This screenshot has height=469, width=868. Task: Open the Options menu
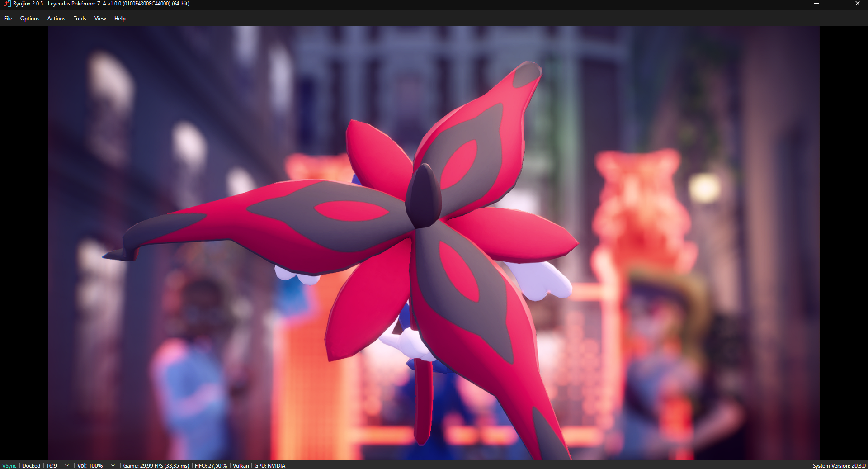[30, 19]
